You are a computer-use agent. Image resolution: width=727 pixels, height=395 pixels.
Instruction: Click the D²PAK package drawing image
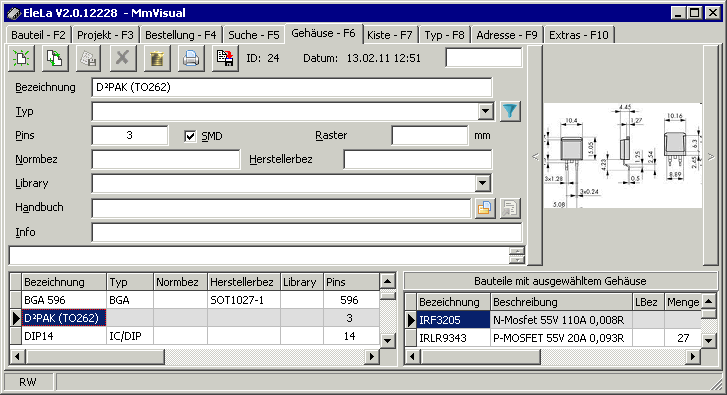click(x=623, y=155)
